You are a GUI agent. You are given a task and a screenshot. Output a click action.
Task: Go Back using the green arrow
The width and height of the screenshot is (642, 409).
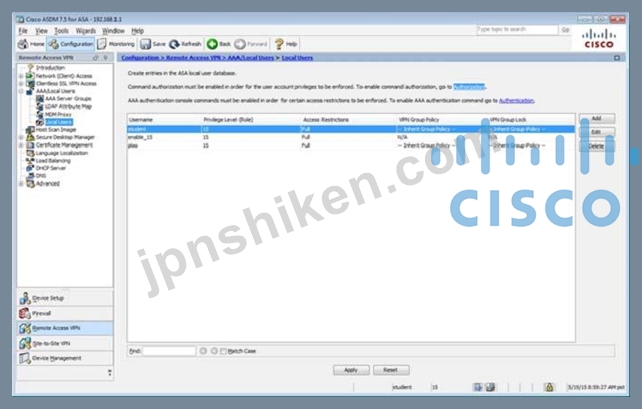(x=219, y=44)
